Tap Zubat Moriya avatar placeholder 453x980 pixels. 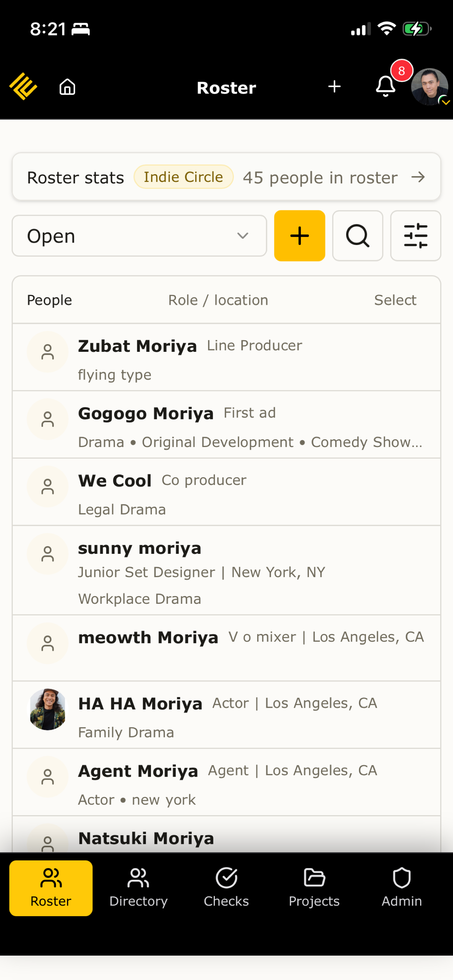click(47, 352)
